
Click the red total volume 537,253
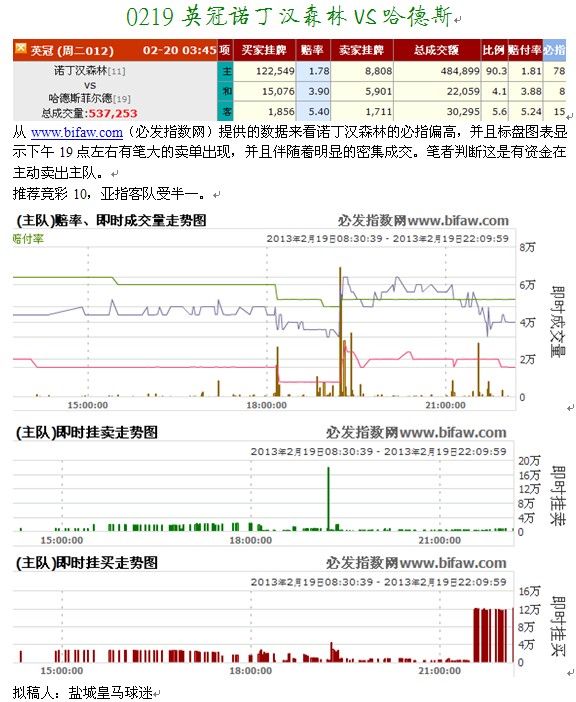pos(113,113)
